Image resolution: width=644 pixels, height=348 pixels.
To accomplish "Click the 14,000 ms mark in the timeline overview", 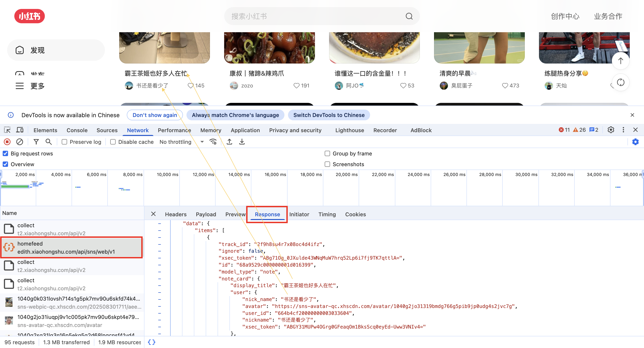I will point(239,174).
